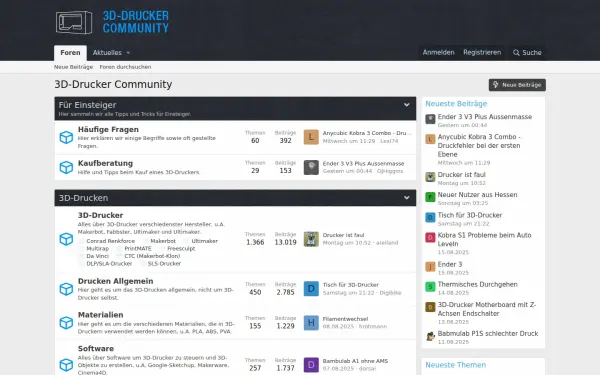The height and width of the screenshot is (375, 600).
Task: Open the Ultimaker subforum
Action: pyautogui.click(x=205, y=241)
